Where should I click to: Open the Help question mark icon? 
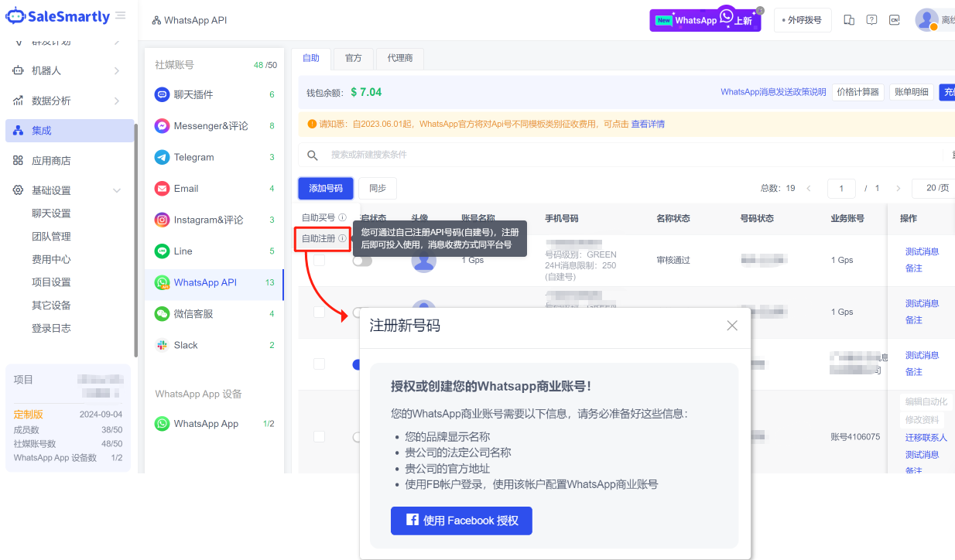pos(871,20)
